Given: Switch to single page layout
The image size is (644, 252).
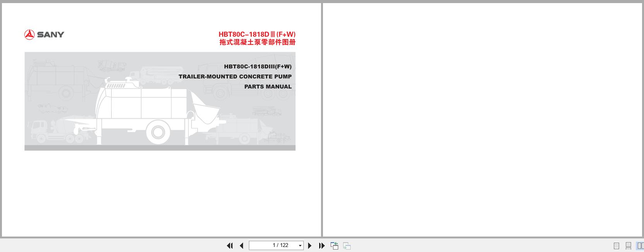Looking at the screenshot, I should [617, 246].
